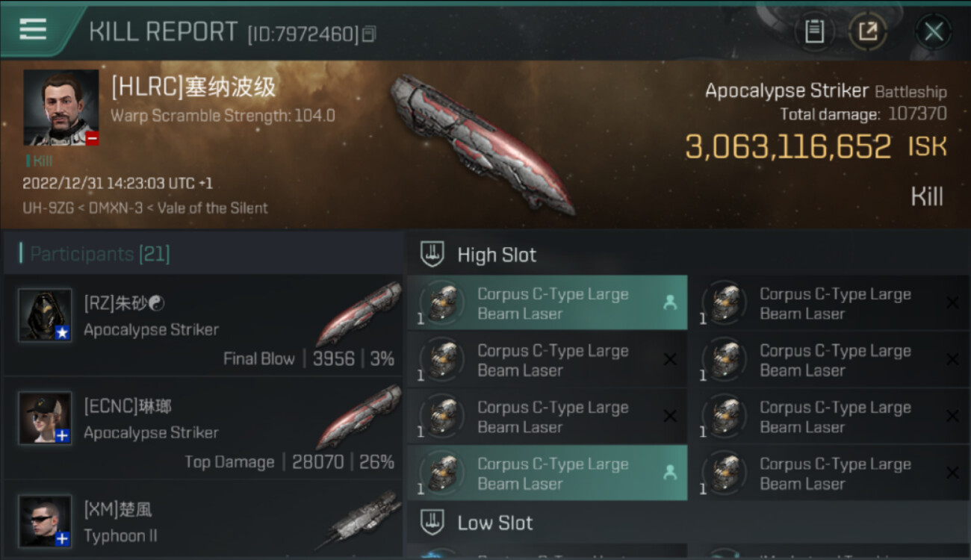The width and height of the screenshot is (971, 560).
Task: Select the Apocalypse Striker ship image
Action: pyautogui.click(x=482, y=143)
